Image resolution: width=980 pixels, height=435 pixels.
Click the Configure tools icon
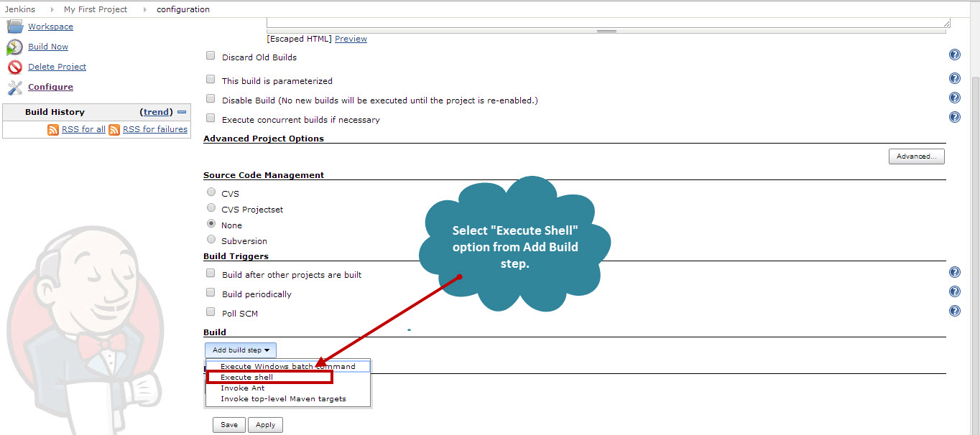(x=14, y=88)
